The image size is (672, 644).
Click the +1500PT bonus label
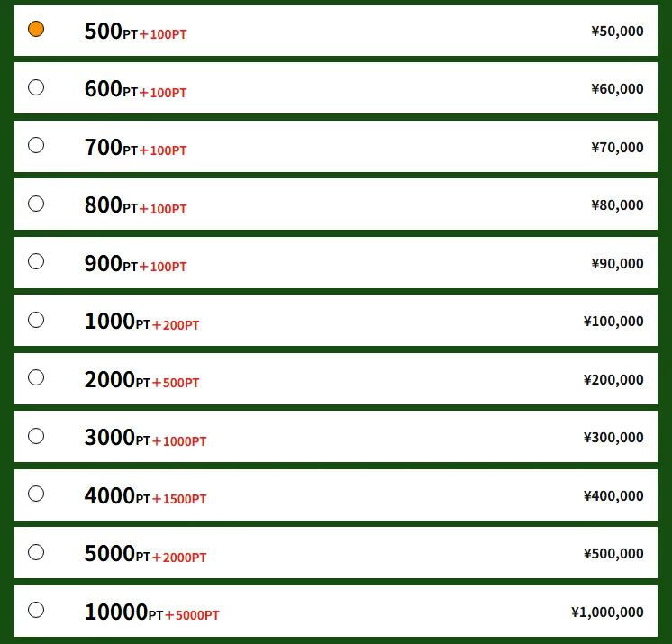click(x=179, y=499)
